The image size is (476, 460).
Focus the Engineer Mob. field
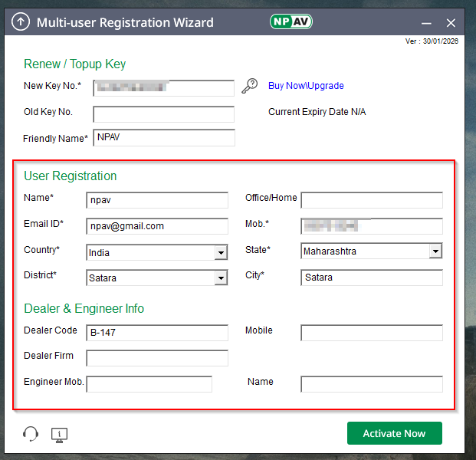point(149,384)
